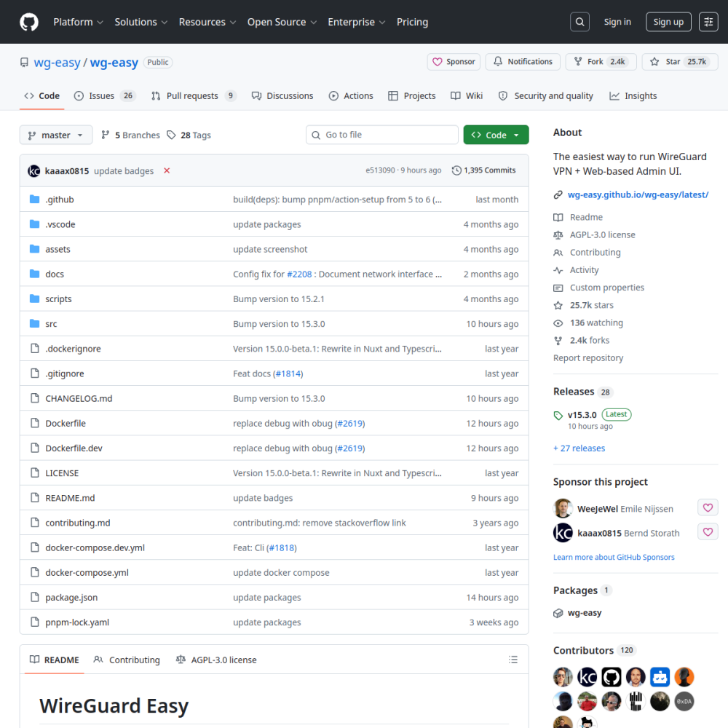
Task: Expand the Open Source menu
Action: click(282, 22)
